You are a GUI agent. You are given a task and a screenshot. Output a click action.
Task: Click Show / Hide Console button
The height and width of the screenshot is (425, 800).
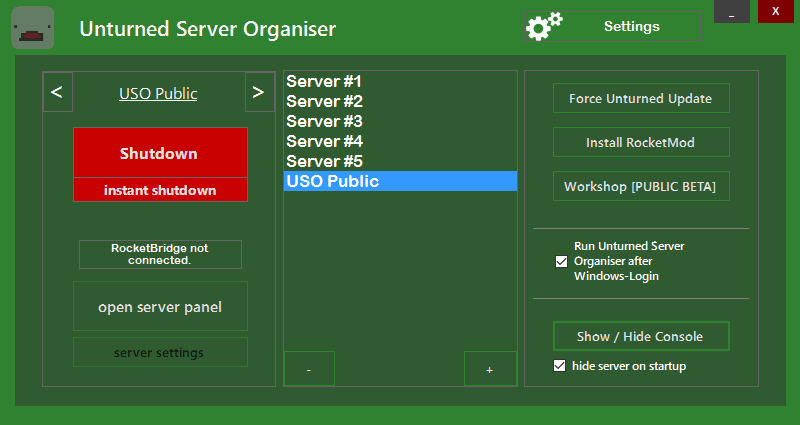click(641, 336)
